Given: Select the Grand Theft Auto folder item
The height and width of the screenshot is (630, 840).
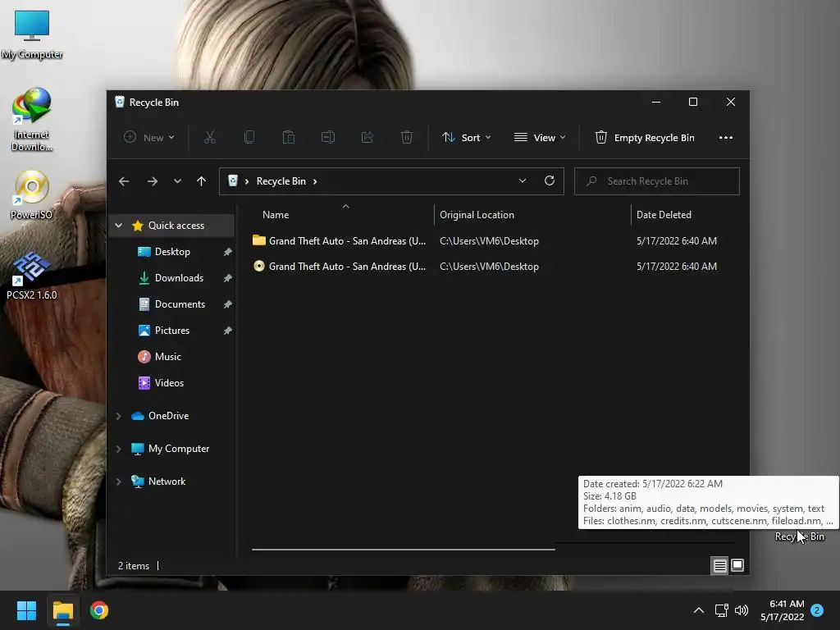Looking at the screenshot, I should [339, 241].
